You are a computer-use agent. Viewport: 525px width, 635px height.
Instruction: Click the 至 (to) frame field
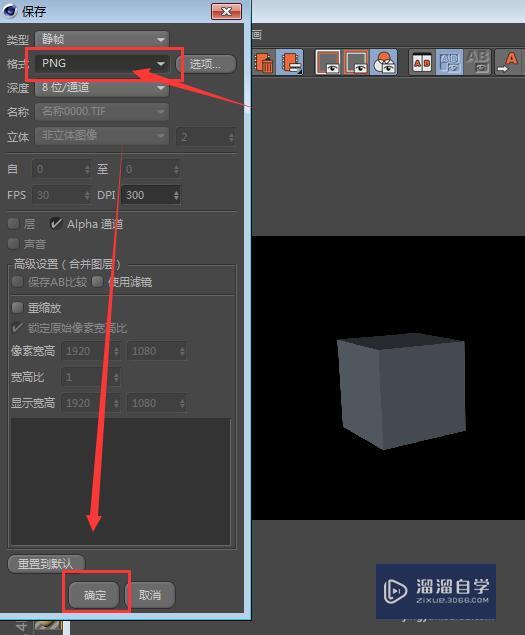click(151, 169)
